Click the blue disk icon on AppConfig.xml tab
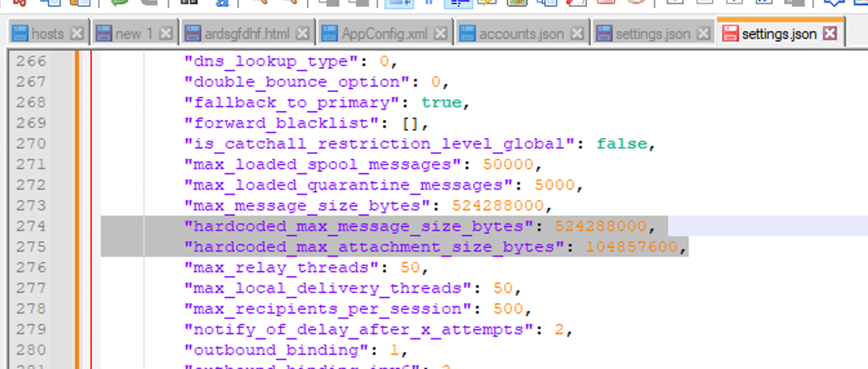The width and height of the screenshot is (868, 369). (x=330, y=34)
